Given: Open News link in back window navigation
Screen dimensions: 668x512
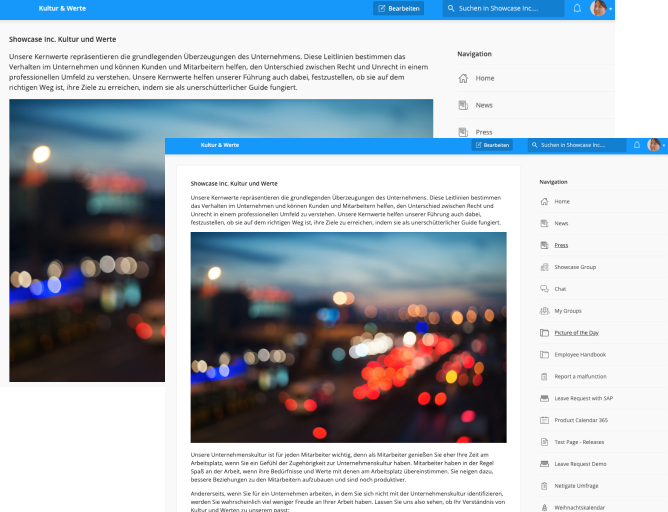Looking at the screenshot, I should pyautogui.click(x=484, y=105).
